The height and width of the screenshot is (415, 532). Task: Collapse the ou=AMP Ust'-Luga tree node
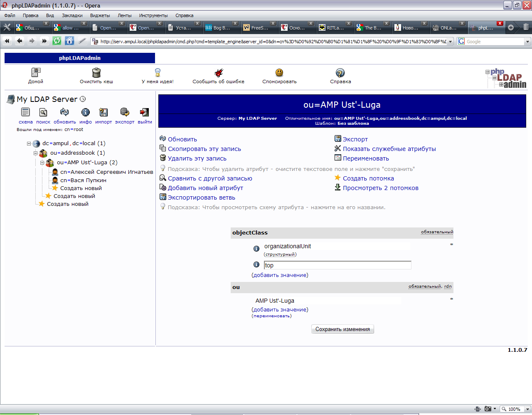(42, 163)
